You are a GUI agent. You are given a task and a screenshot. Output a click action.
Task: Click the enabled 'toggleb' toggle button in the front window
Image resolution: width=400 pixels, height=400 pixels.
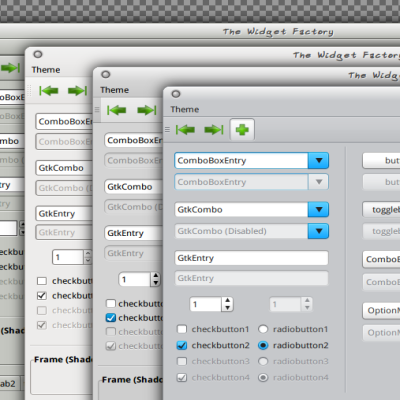click(x=381, y=210)
